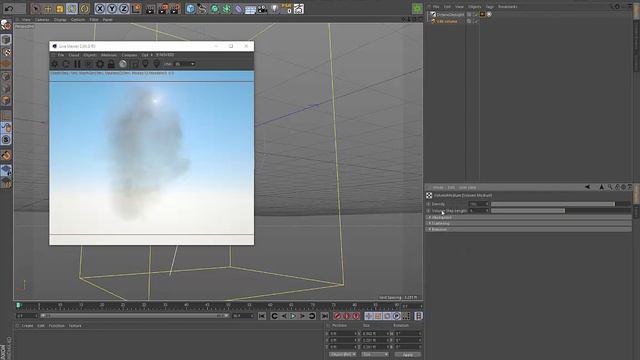Click the PSR reset icon
Image resolution: width=640 pixels, height=360 pixels.
[x=287, y=9]
